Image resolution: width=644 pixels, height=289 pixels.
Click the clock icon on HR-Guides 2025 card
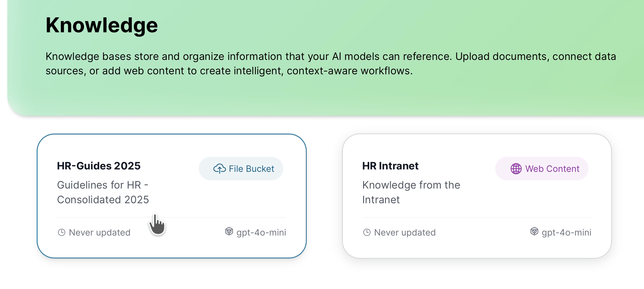coord(61,232)
